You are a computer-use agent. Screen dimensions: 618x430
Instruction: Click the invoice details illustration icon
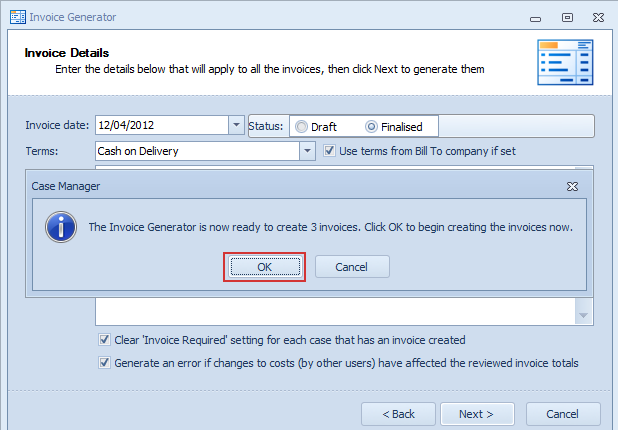(x=565, y=62)
